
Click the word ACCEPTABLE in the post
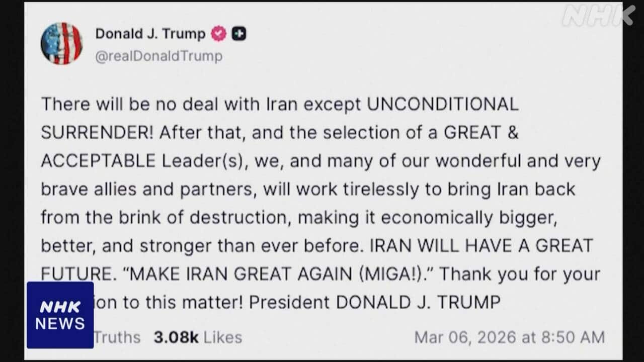(x=98, y=161)
